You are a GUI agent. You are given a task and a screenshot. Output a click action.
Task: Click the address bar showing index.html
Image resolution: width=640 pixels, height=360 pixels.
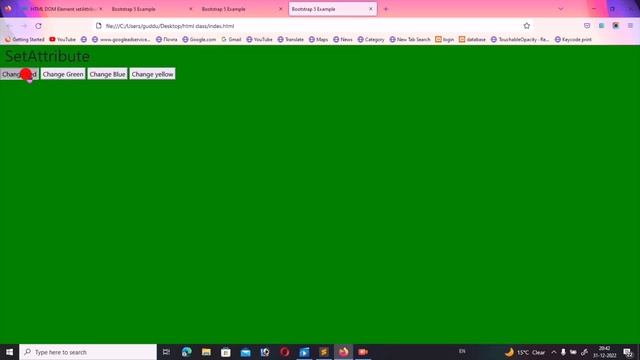coord(310,26)
